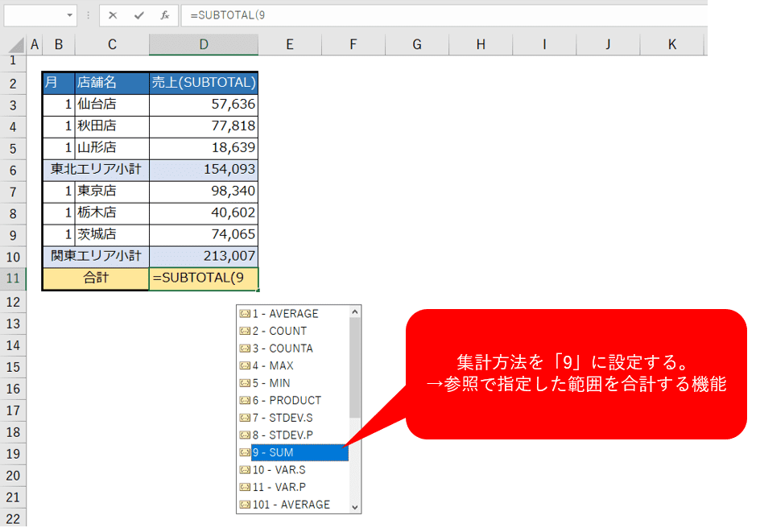This screenshot has width=760, height=532.
Task: Click the icon beside 10 - VAR.S
Action: point(245,470)
